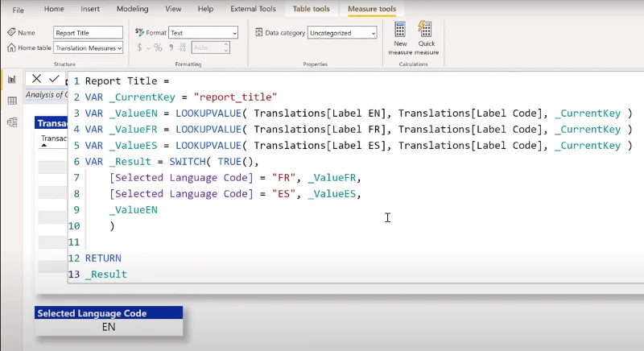Image resolution: width=644 pixels, height=351 pixels.
Task: Click line 2 "report_title" string in formula
Action: [235, 97]
